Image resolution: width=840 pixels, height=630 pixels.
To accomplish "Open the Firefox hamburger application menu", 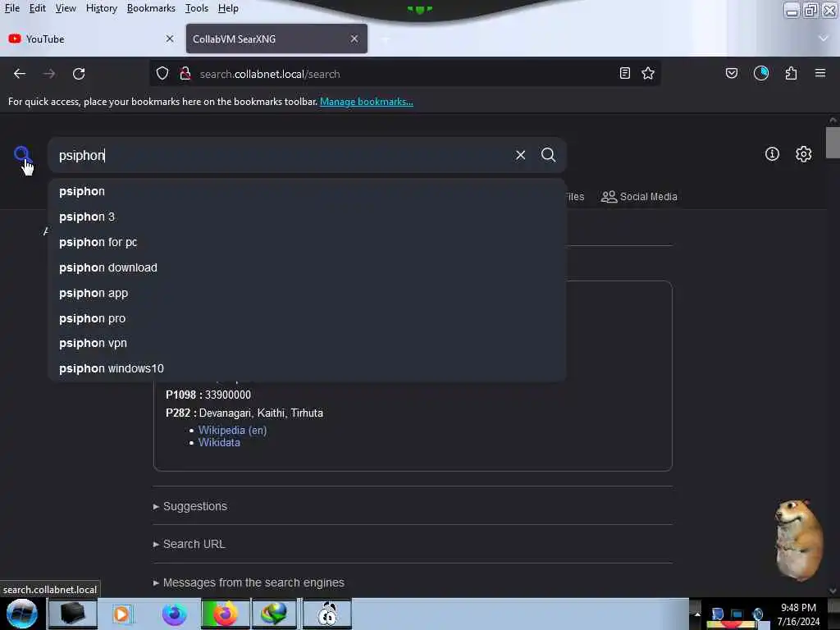I will pos(820,73).
